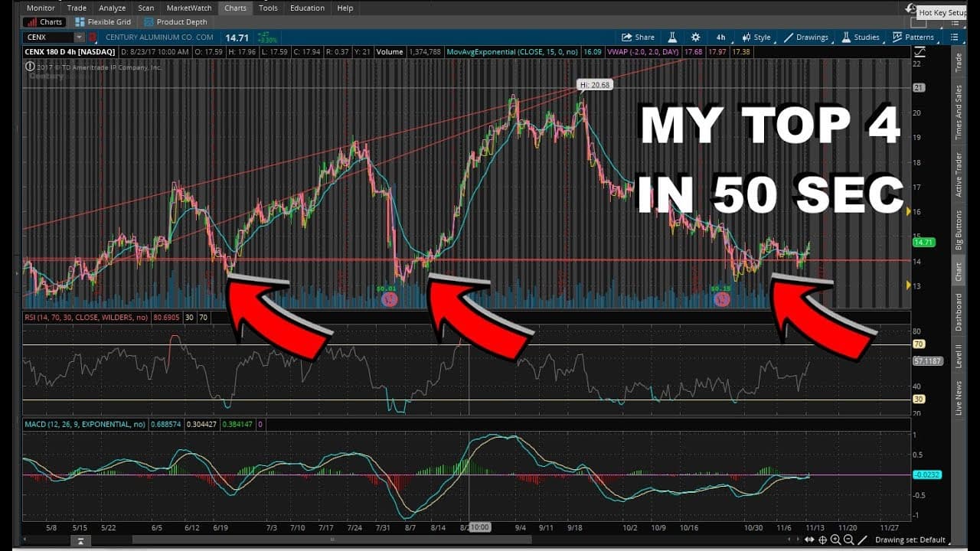The height and width of the screenshot is (551, 980).
Task: Click the price axis scale icon above 22
Action: point(920,52)
